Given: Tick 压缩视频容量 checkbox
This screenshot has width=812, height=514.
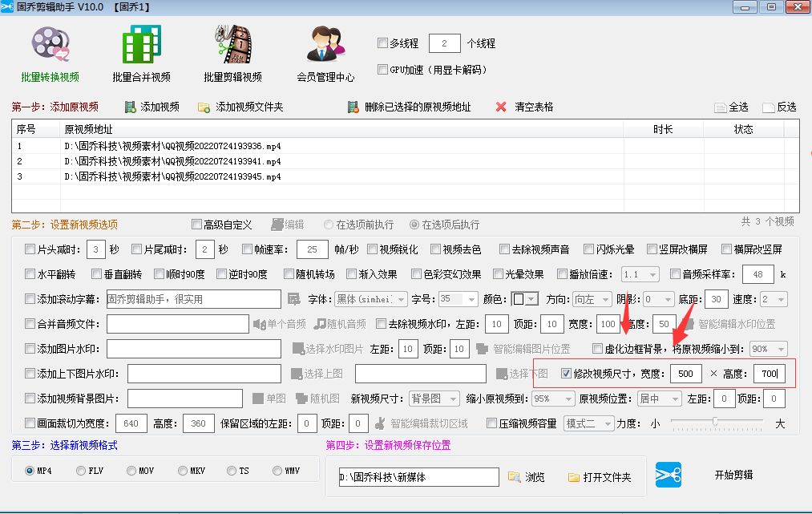Looking at the screenshot, I should (491, 423).
